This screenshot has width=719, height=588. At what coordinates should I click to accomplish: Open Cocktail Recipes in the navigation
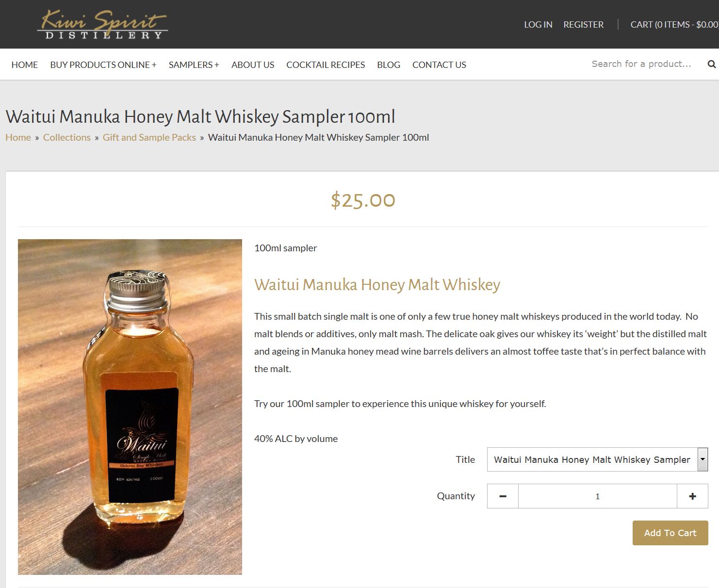click(326, 65)
